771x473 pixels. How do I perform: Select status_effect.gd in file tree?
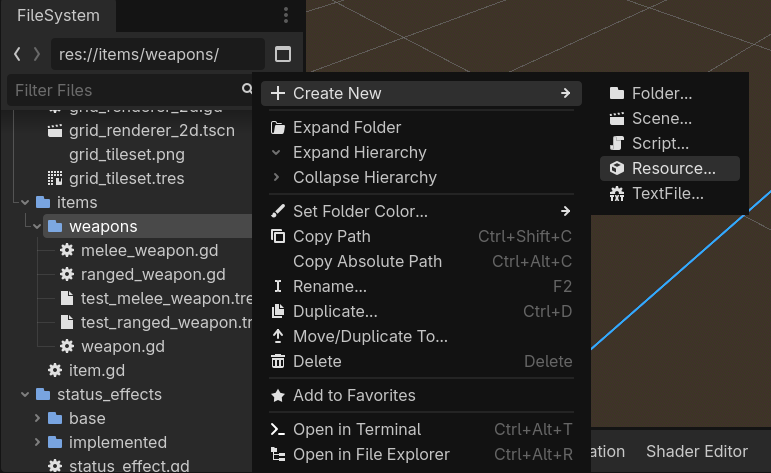129,466
